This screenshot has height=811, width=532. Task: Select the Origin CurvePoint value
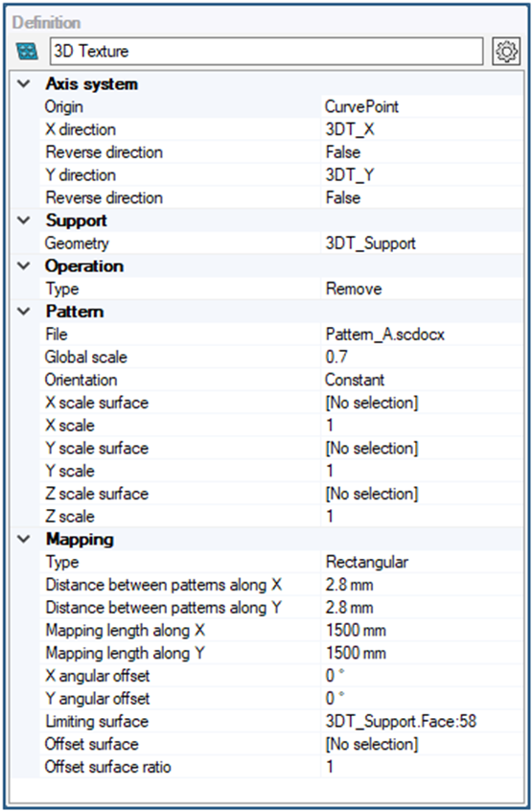pos(422,106)
